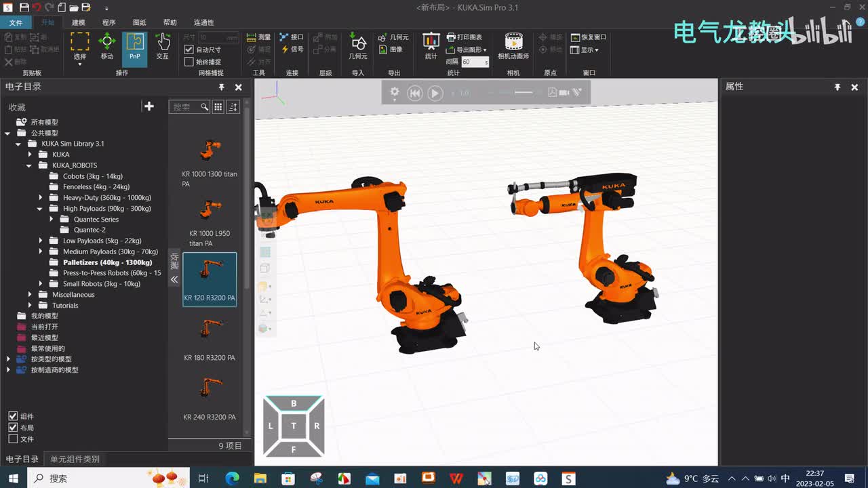Expand the KUKA folder node
The image size is (868, 488).
pos(30,155)
